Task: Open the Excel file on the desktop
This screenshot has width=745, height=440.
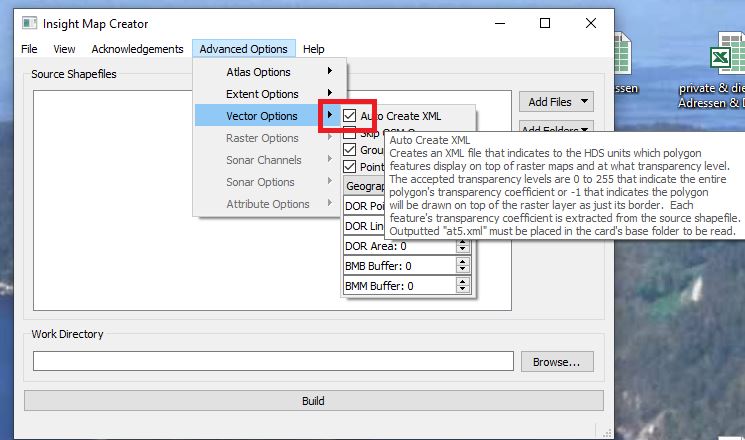Action: tap(726, 55)
